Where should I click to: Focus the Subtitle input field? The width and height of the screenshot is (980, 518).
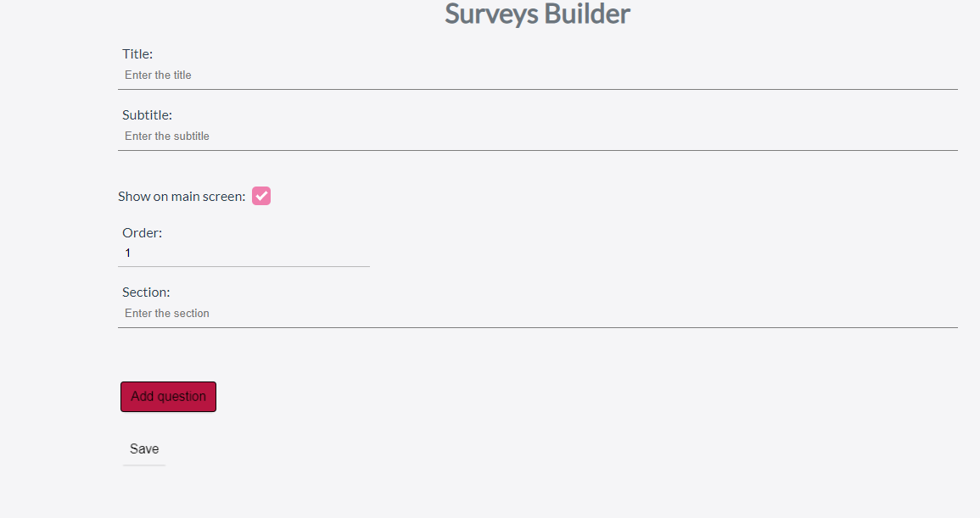tap(538, 136)
